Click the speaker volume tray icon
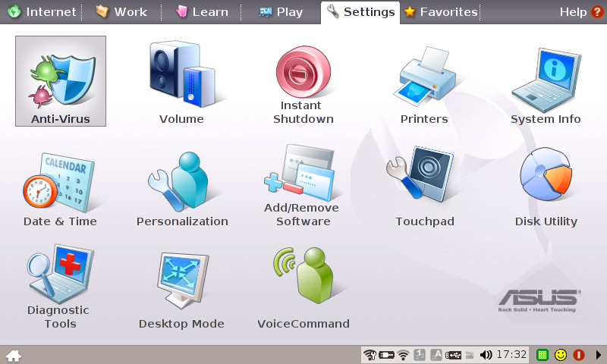 486,355
